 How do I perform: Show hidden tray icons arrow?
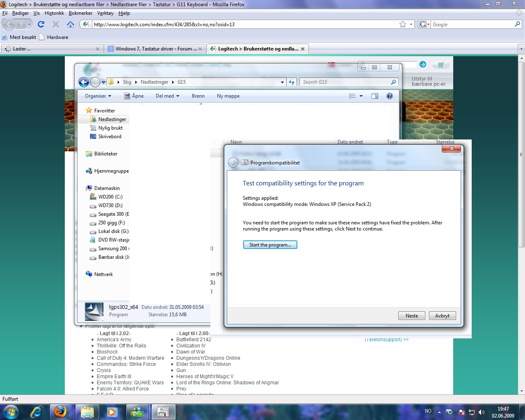pos(439,412)
